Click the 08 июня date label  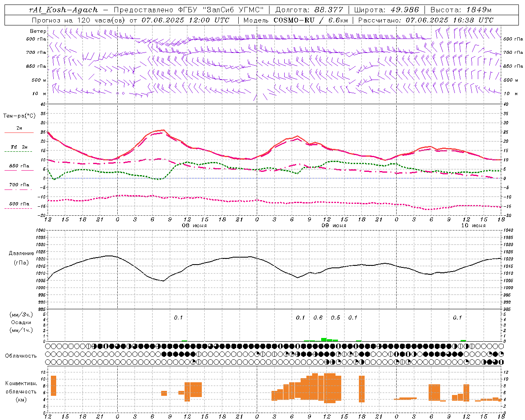click(194, 226)
